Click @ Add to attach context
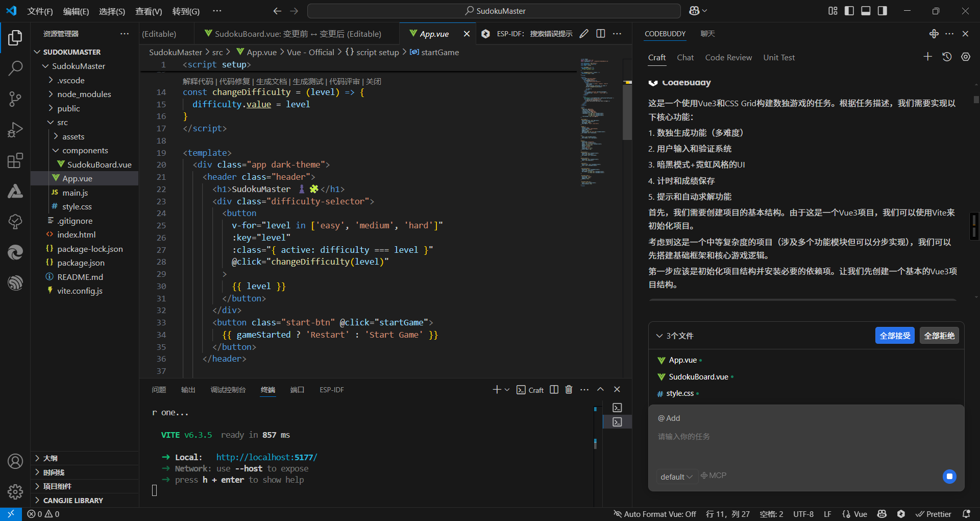 click(x=669, y=418)
